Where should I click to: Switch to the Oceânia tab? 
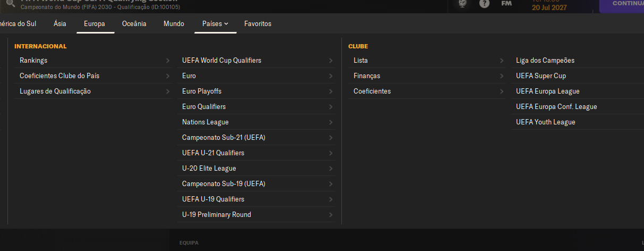(x=134, y=23)
